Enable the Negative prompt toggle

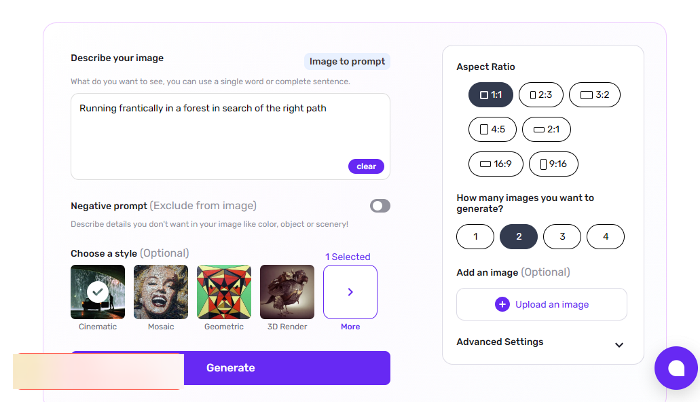point(379,206)
